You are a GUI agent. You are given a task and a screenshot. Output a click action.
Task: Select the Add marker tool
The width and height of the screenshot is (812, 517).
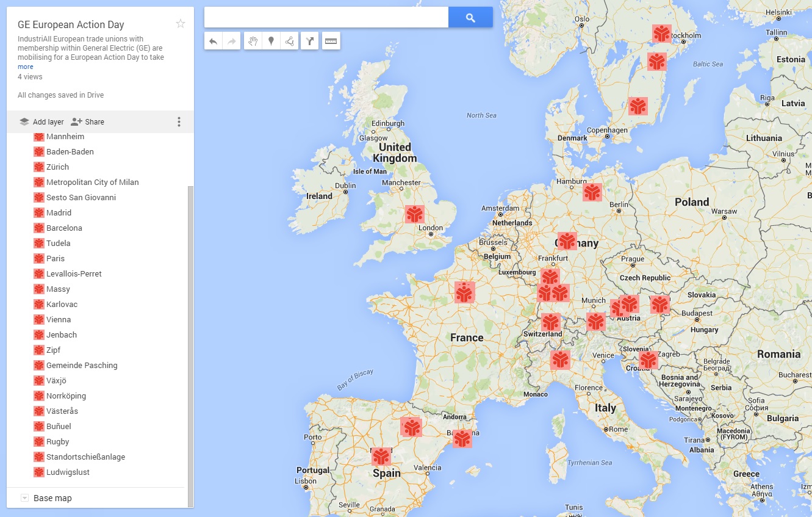[270, 41]
